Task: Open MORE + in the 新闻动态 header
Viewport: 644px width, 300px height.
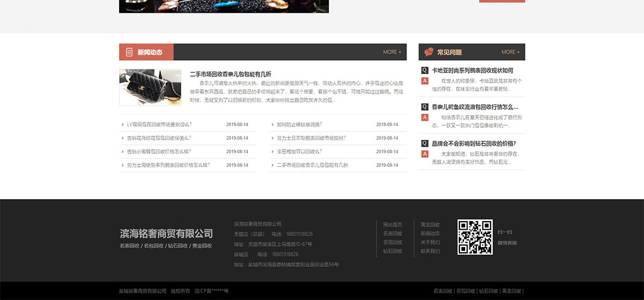Action: [392, 52]
